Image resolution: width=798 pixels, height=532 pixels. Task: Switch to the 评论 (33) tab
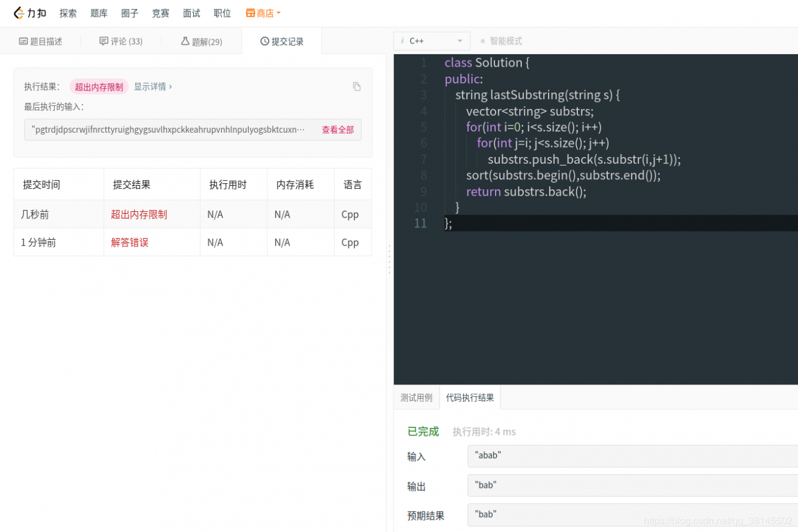coord(121,42)
